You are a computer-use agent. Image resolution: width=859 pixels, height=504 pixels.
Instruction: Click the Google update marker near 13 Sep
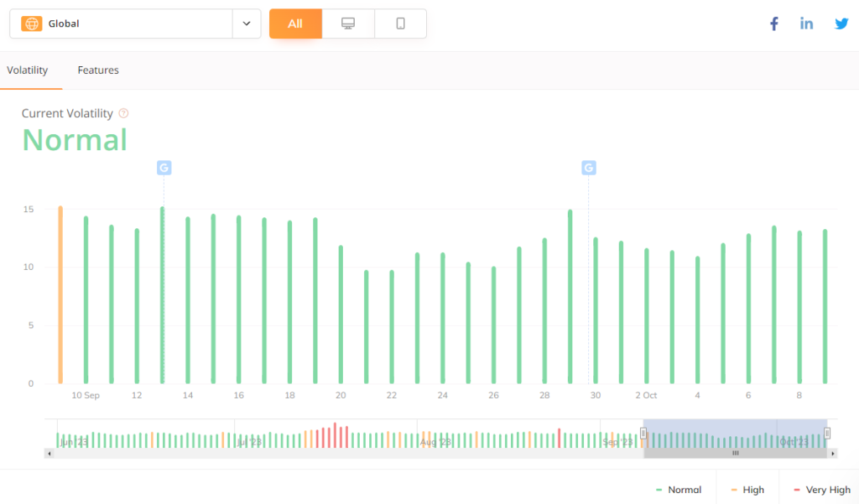[x=164, y=168]
